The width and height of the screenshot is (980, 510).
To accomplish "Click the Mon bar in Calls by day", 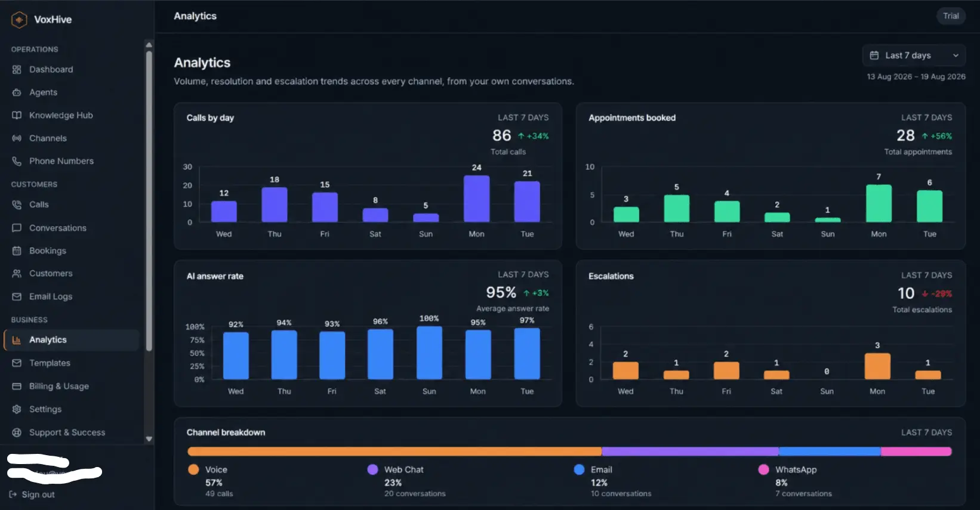I will (477, 199).
